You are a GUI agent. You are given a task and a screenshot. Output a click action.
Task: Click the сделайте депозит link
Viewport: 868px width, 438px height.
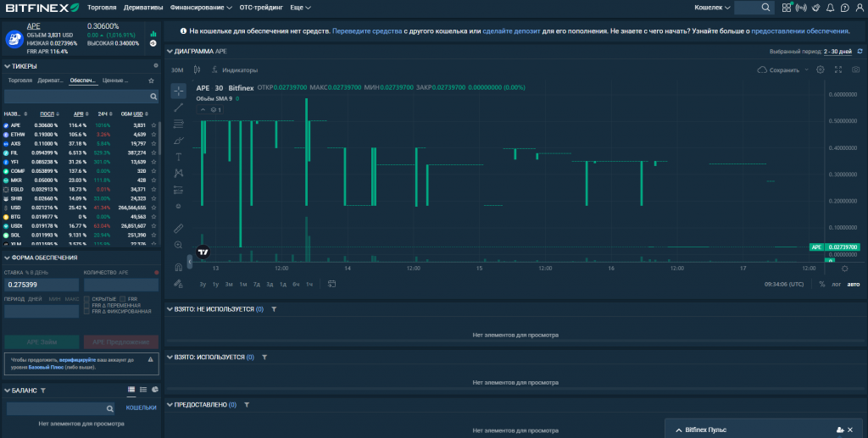511,31
